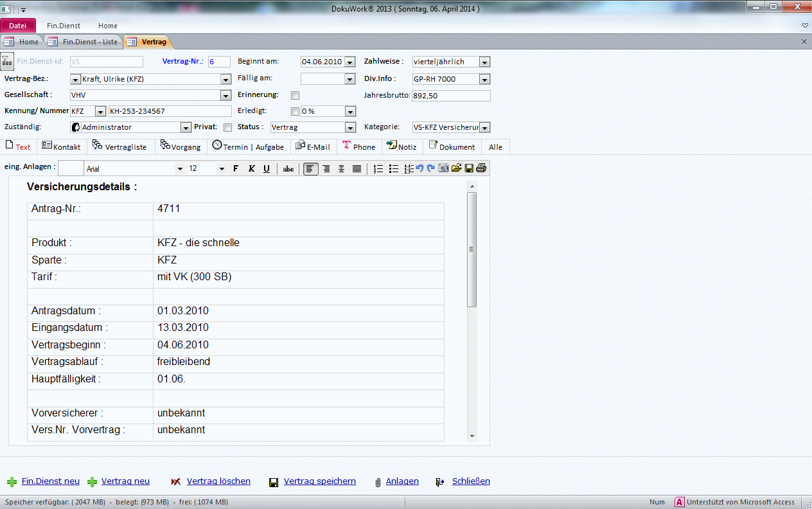Viewport: 812px width, 509px height.
Task: Print the document with printer icon
Action: coord(481,168)
